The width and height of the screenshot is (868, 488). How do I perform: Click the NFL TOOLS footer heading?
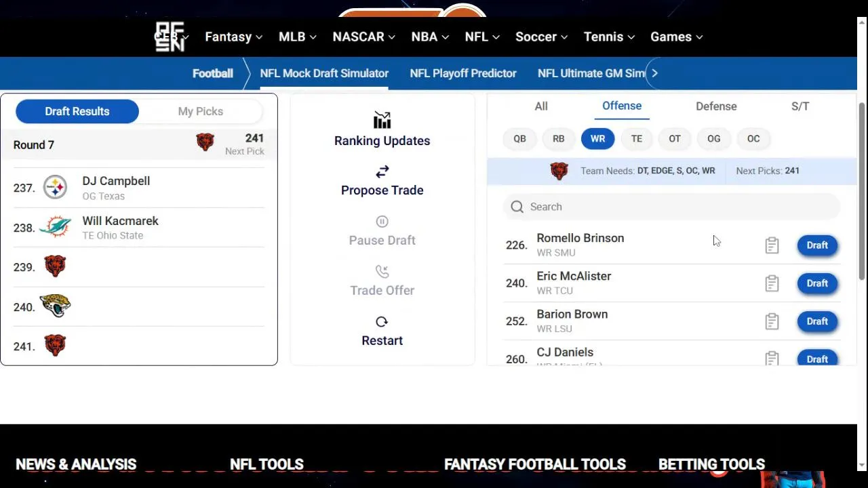tap(267, 464)
